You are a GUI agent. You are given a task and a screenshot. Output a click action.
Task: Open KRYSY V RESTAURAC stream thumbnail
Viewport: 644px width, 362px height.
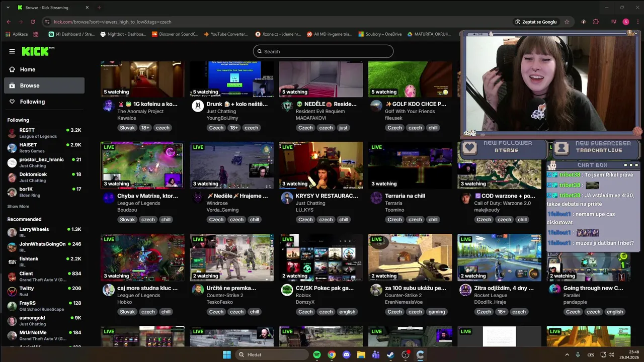321,165
